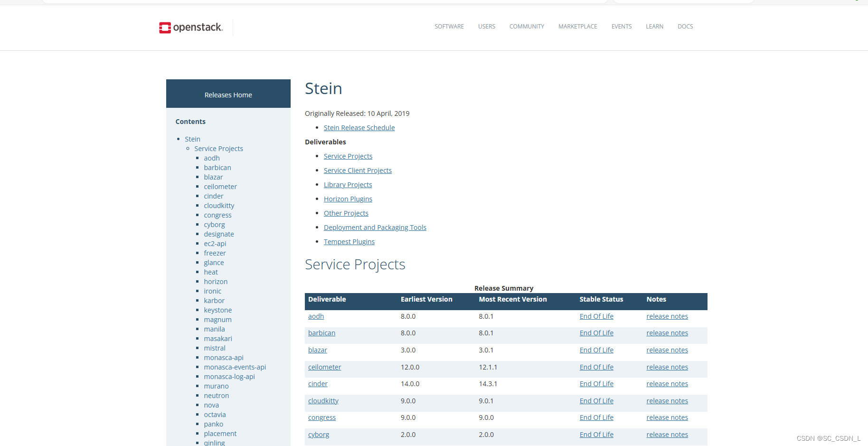Open the Service Client Projects link
Image resolution: width=868 pixels, height=446 pixels.
(358, 171)
